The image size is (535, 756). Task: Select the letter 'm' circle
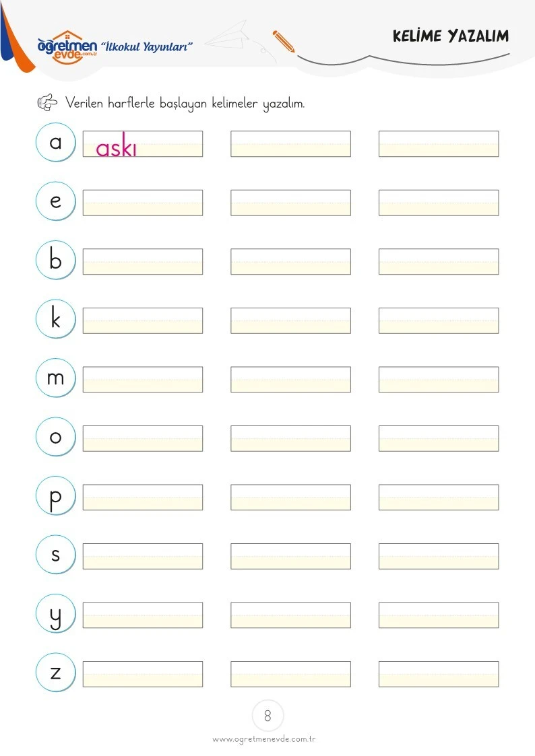coord(56,378)
